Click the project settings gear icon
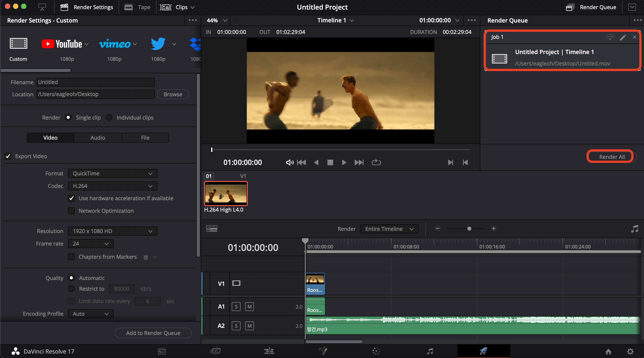Screen dimensions: 644x358 click(630, 352)
